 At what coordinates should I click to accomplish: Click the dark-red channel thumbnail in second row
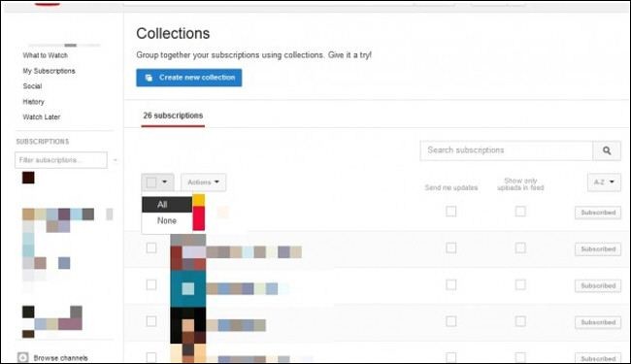click(188, 252)
